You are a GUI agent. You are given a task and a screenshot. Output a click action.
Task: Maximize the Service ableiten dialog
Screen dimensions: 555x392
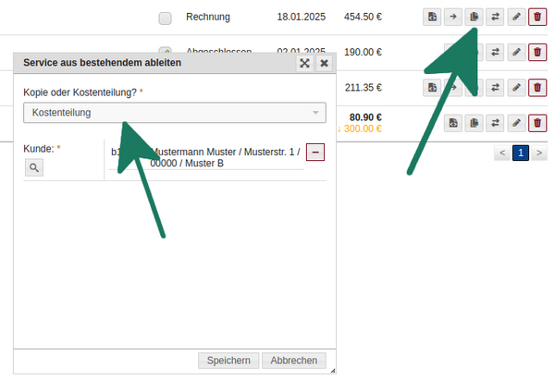(x=304, y=63)
